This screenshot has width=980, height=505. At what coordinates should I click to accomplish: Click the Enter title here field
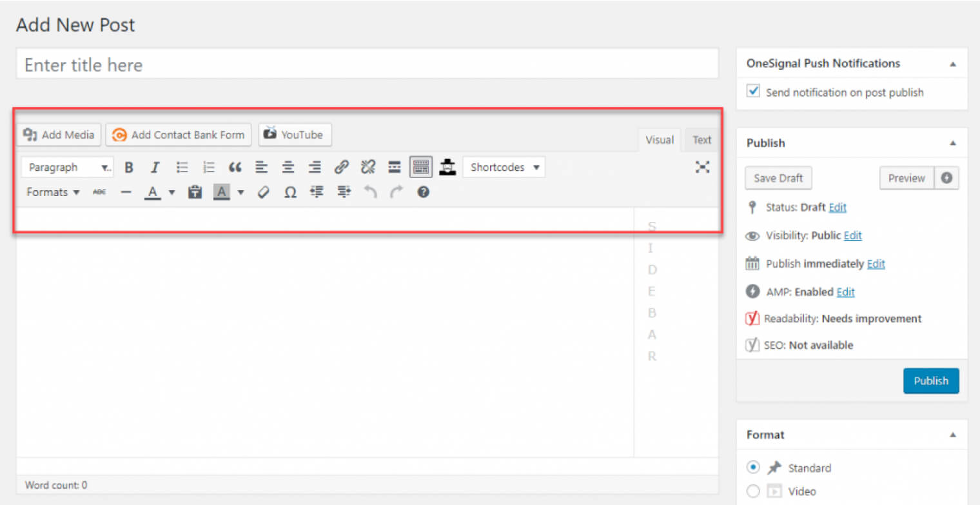point(367,64)
